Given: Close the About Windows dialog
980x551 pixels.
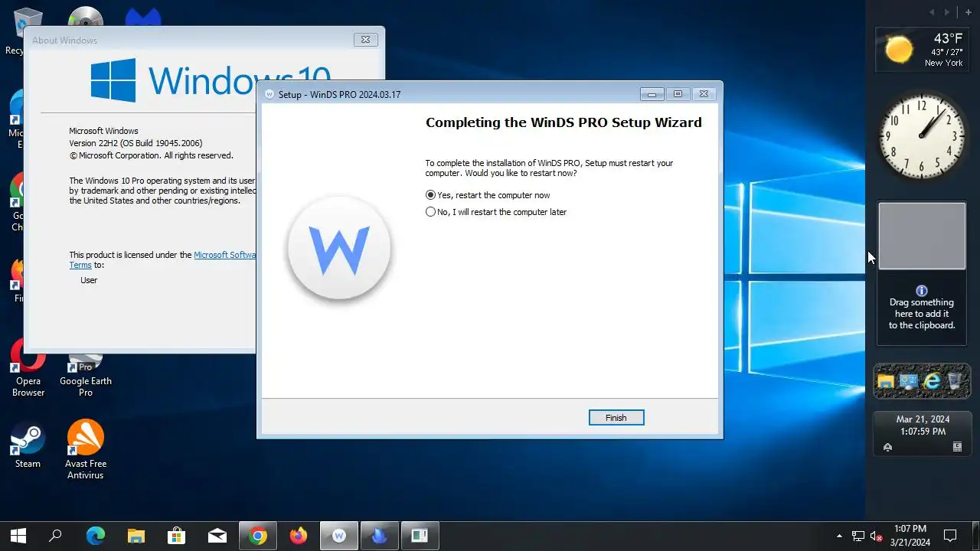Looking at the screenshot, I should (365, 40).
